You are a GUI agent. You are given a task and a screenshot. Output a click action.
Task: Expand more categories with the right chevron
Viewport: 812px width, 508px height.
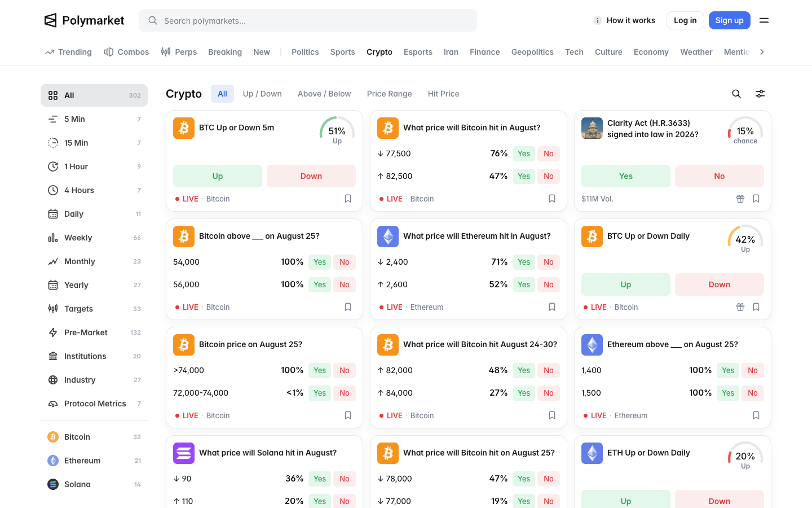click(762, 52)
